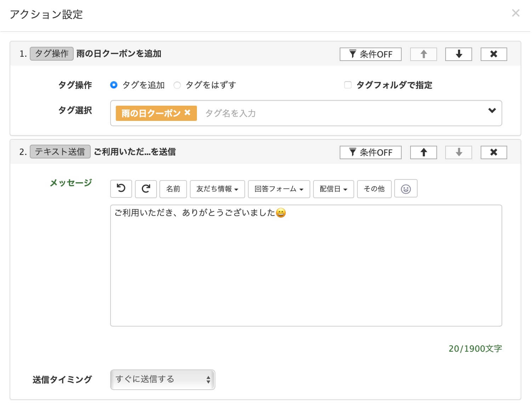Enable the タグフォルダで指定 checkbox
Image resolution: width=532 pixels, height=412 pixels.
348,85
